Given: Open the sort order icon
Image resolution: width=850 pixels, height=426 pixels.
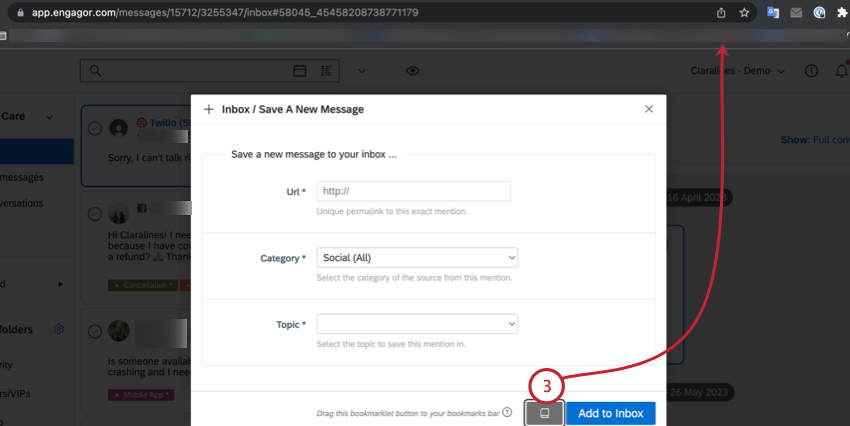Looking at the screenshot, I should click(x=326, y=71).
